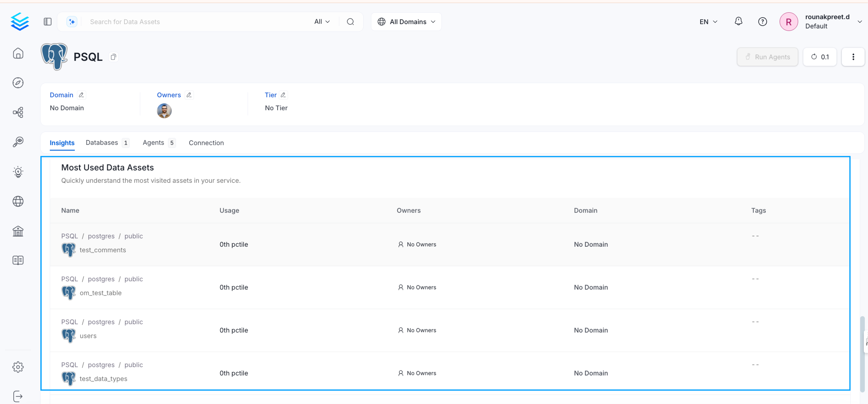
Task: Copy the PSQL service name
Action: tap(114, 57)
